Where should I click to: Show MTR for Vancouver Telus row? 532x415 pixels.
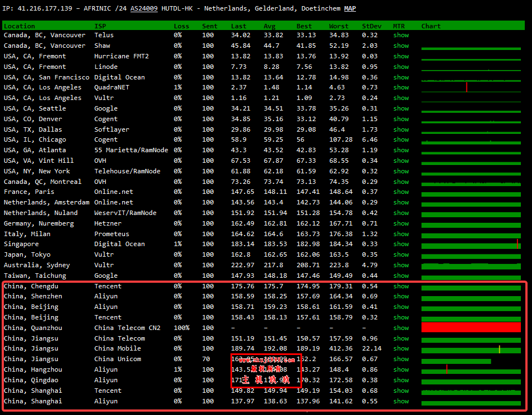click(x=401, y=35)
